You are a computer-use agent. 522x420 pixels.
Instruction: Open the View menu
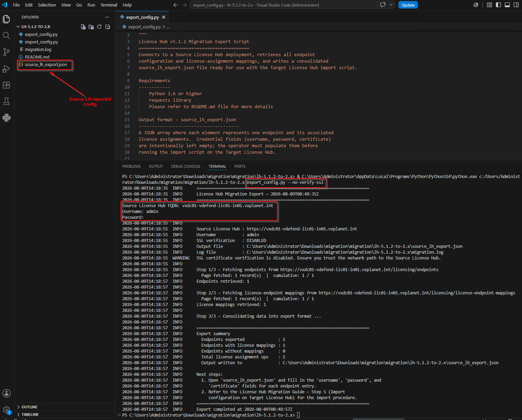pyautogui.click(x=66, y=5)
